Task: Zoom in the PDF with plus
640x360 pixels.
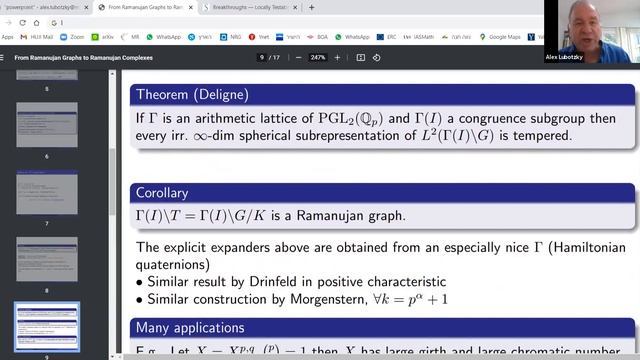Action: [x=337, y=58]
